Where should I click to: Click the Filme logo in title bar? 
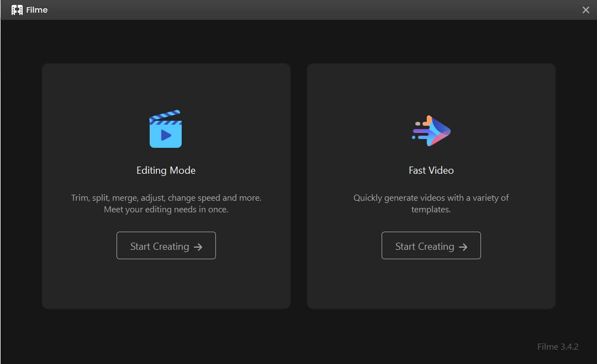pyautogui.click(x=17, y=10)
